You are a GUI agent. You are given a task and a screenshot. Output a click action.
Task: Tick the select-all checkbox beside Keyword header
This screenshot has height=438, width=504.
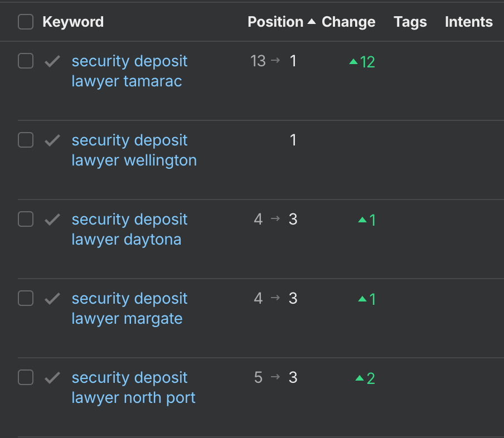point(26,22)
